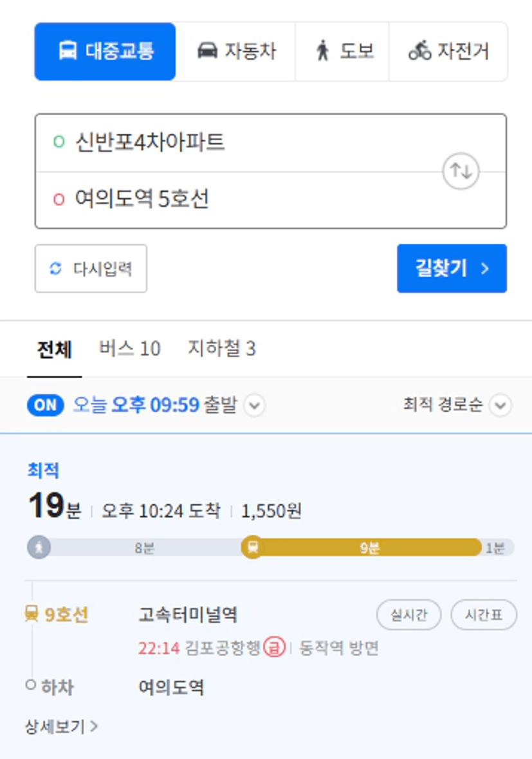Image resolution: width=532 pixels, height=759 pixels.
Task: Switch to the 버스 10 tab
Action: 130,349
